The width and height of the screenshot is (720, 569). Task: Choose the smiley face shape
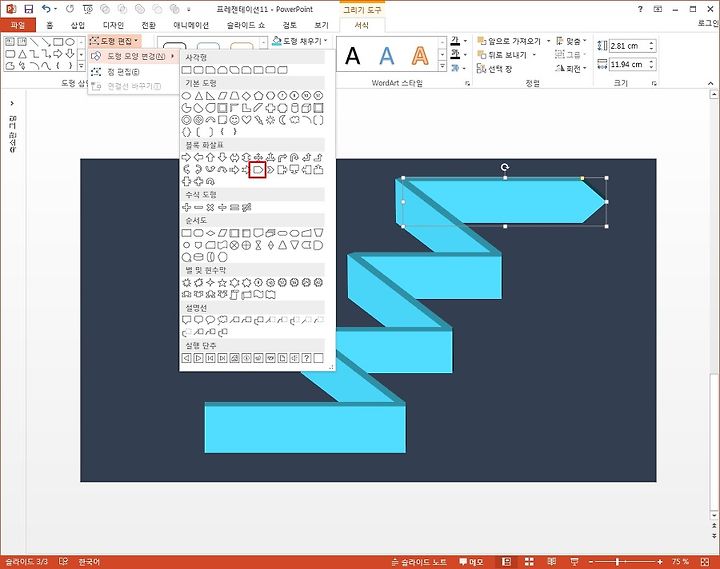click(234, 120)
